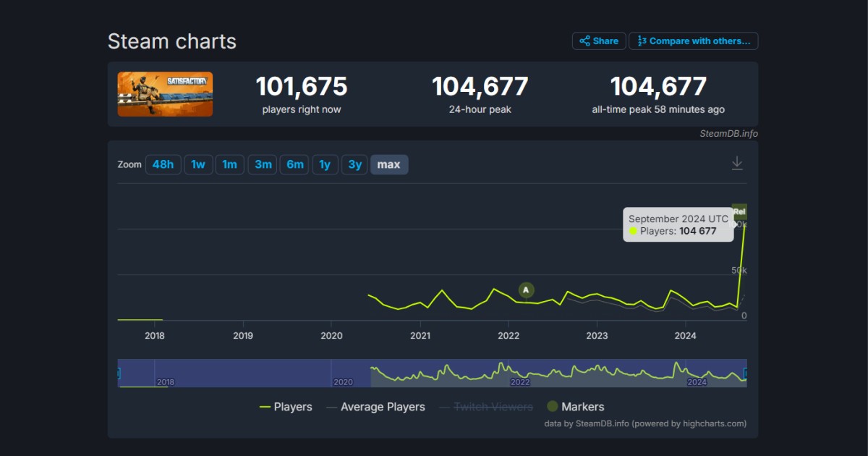
Task: Switch zoom to 3m
Action: pos(263,164)
